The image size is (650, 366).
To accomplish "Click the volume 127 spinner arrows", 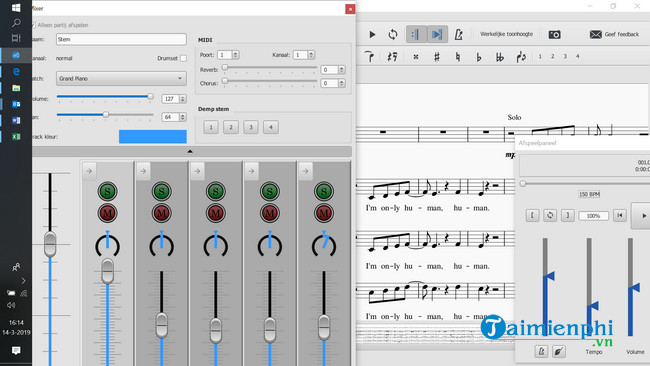I will click(x=182, y=99).
